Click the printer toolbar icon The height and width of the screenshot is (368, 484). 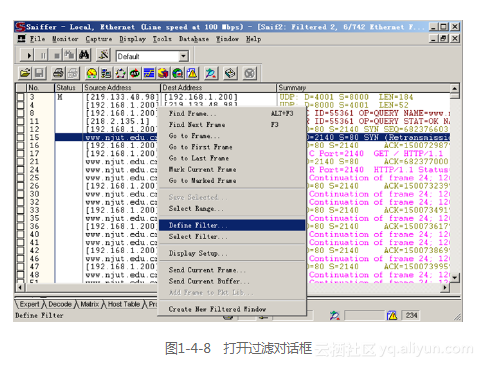click(59, 73)
